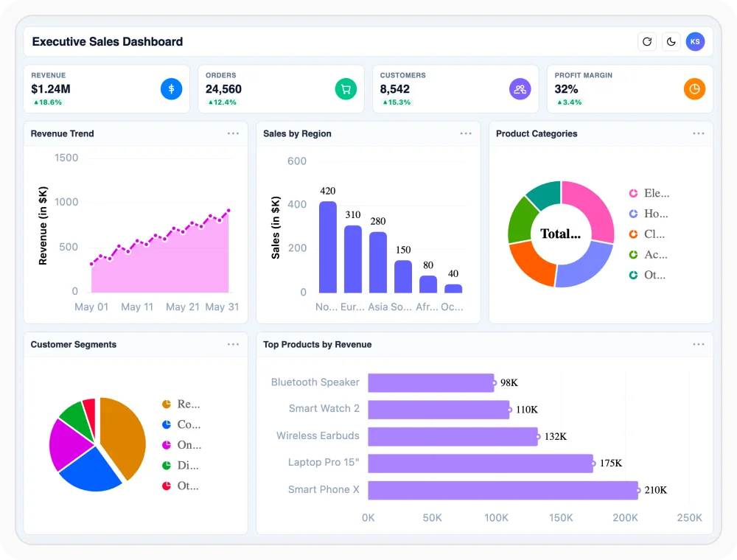Click the Bluetooth Speaker 98K bar
Screen dimensions: 737x560
[x=431, y=383]
